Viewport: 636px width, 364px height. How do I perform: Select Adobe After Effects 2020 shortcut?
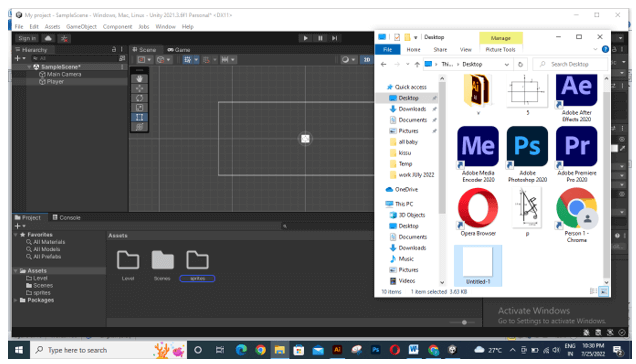point(576,98)
